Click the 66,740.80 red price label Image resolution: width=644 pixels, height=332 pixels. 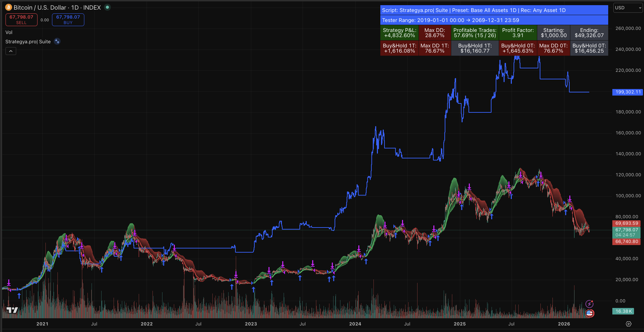(626, 242)
